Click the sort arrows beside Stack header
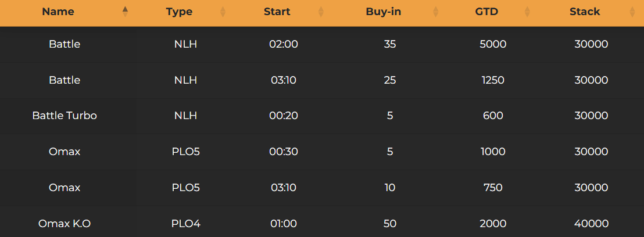Image resolution: width=644 pixels, height=237 pixels. point(632,12)
